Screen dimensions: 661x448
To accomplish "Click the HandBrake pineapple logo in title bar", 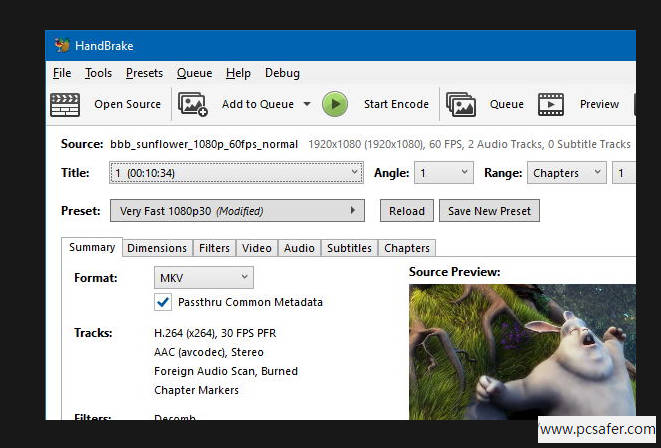I will point(62,45).
